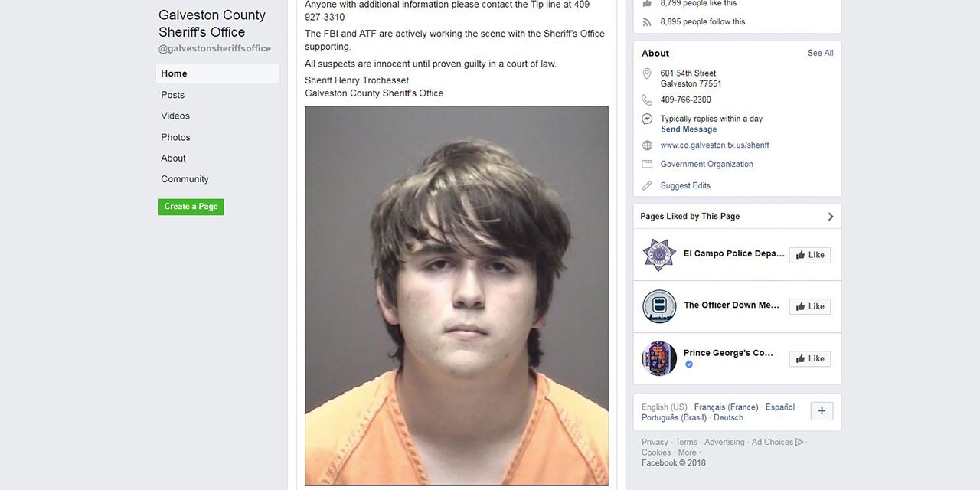This screenshot has width=980, height=490.
Task: Like the Prince George's County page
Action: [x=810, y=358]
